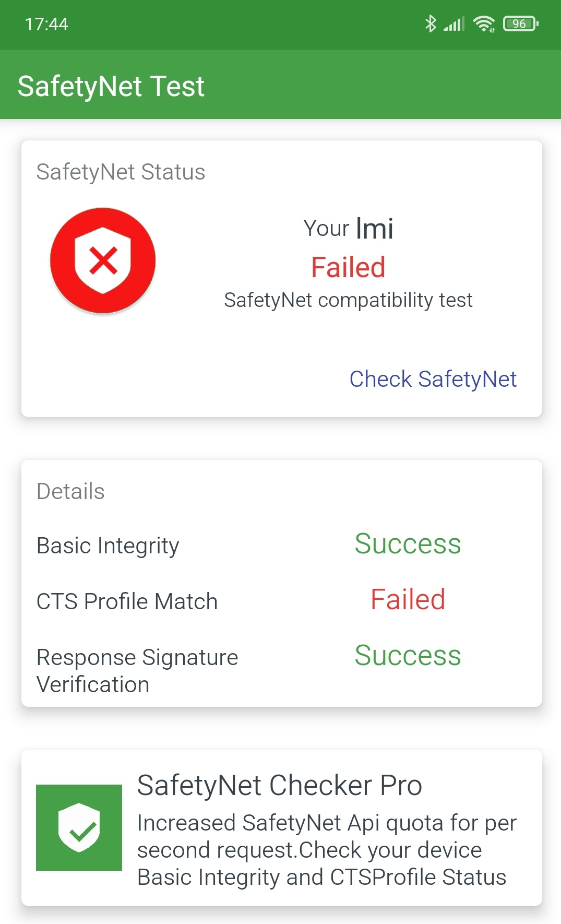Tap the Failed result for CTS Profile Match
This screenshot has width=561, height=924.
408,599
